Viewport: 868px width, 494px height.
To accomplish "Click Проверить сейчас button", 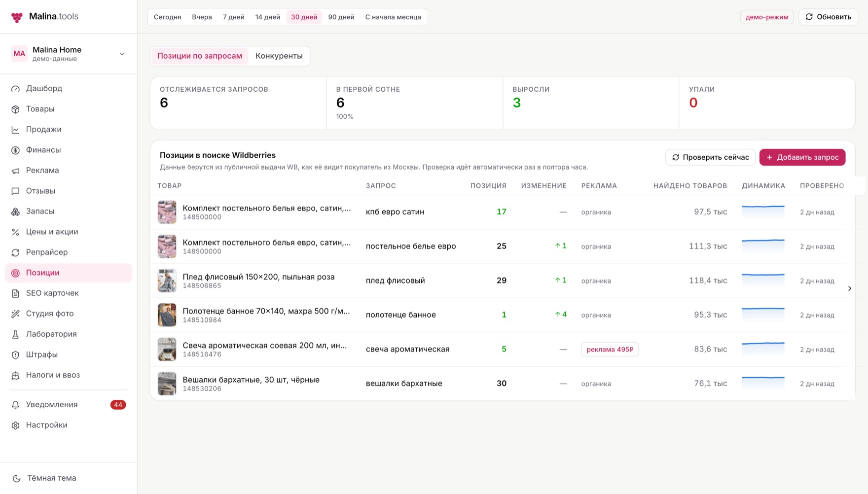I will coord(710,157).
